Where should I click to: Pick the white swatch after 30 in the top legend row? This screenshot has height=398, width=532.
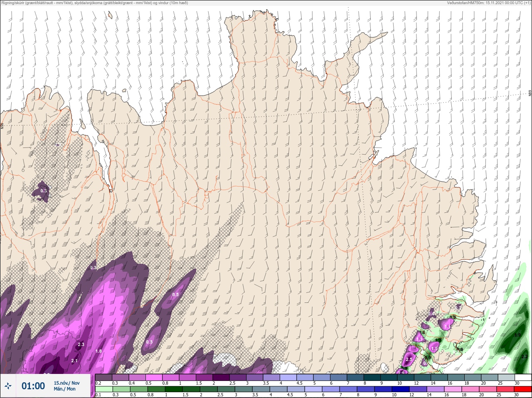click(523, 378)
